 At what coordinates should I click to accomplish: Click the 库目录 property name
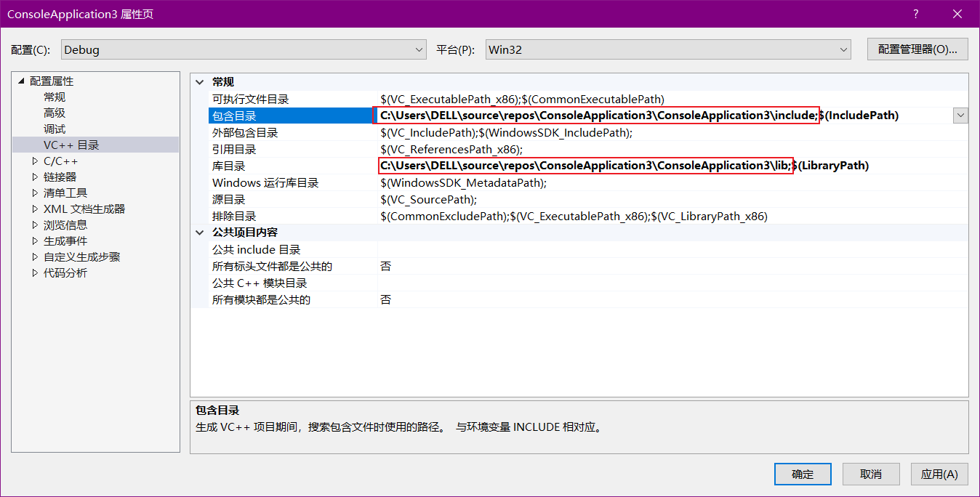[229, 166]
